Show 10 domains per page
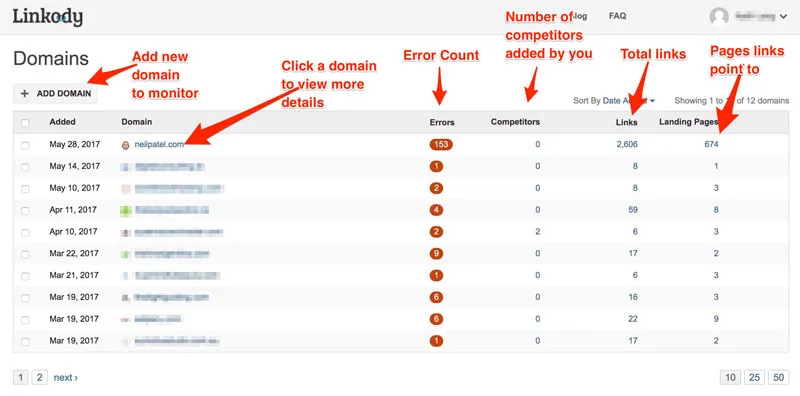Image resolution: width=800 pixels, height=396 pixels. [x=730, y=378]
